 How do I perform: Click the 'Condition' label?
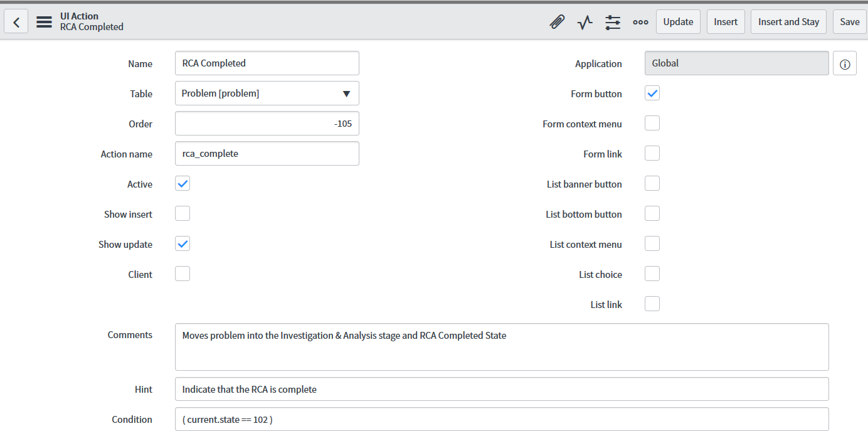pyautogui.click(x=132, y=420)
